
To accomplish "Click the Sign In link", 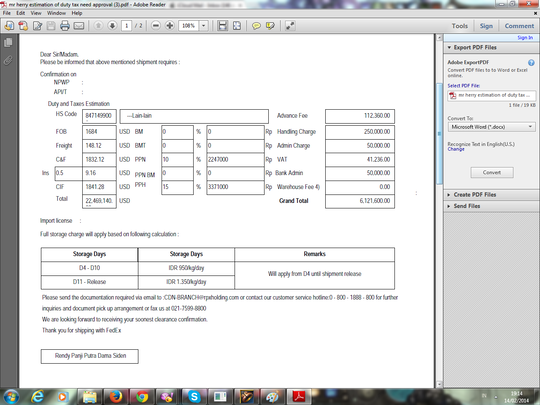I will [525, 38].
